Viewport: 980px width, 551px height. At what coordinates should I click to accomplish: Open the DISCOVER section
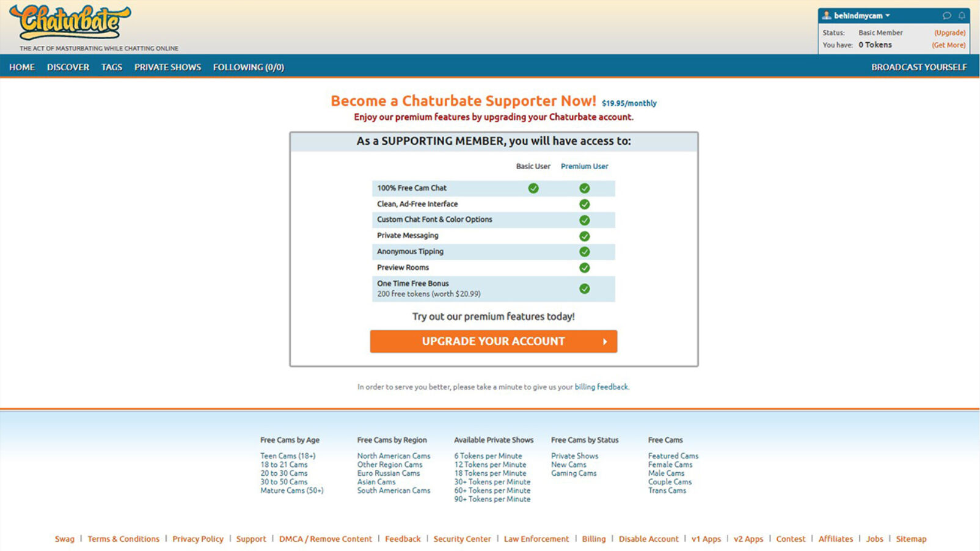67,67
